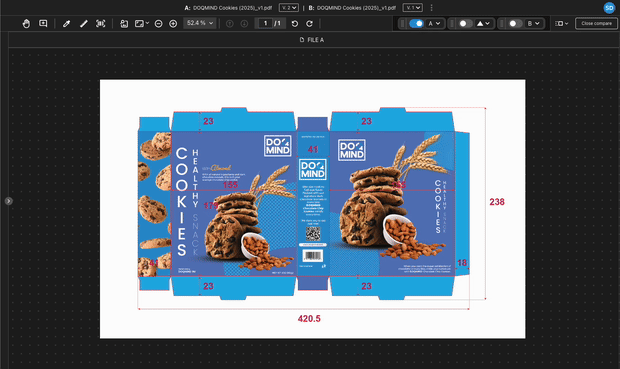Open the A view options dropdown
The image size is (620, 369).
(x=435, y=24)
